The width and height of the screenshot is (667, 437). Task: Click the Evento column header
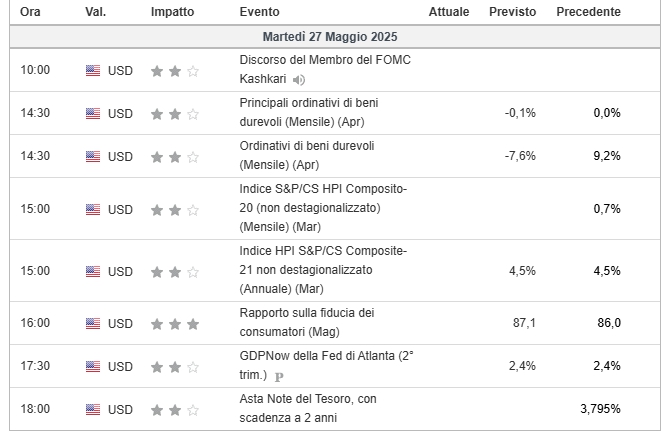[x=259, y=12]
